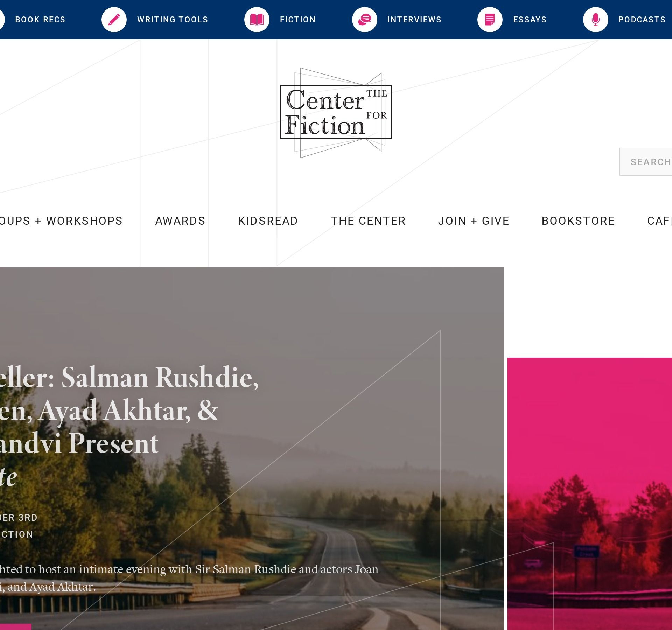
Task: Open the Writing Tools text link
Action: (x=173, y=20)
